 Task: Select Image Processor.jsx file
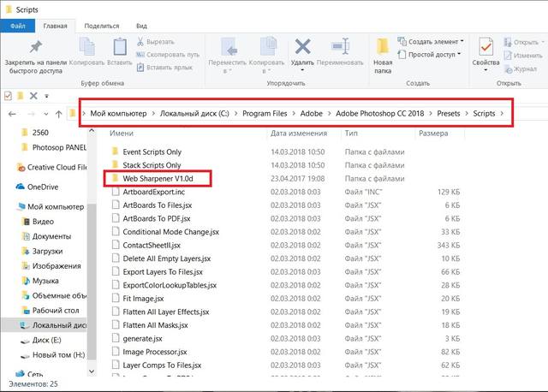[x=155, y=352]
